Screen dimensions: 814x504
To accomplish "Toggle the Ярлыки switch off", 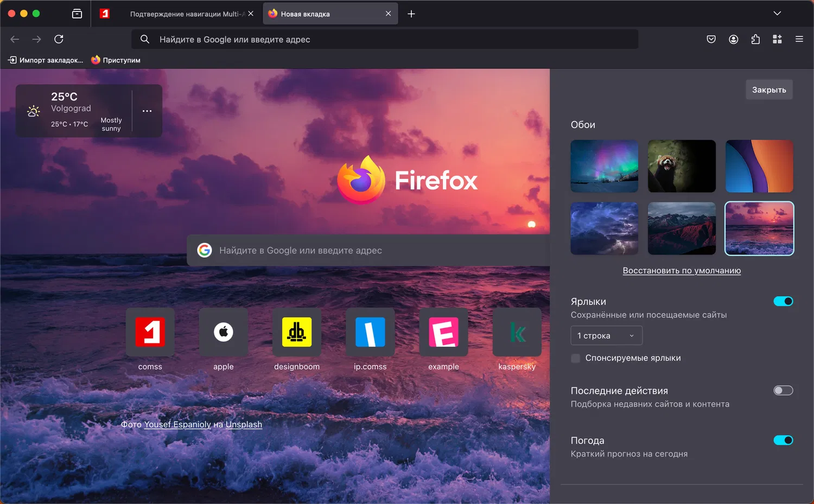I will click(x=783, y=301).
